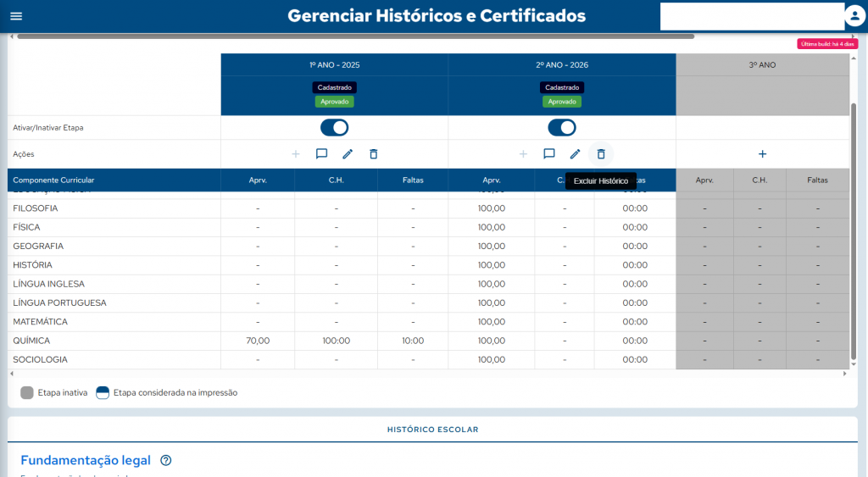Select the QUÍMICA row 70,00 grade cell
The height and width of the screenshot is (477, 868).
[258, 341]
